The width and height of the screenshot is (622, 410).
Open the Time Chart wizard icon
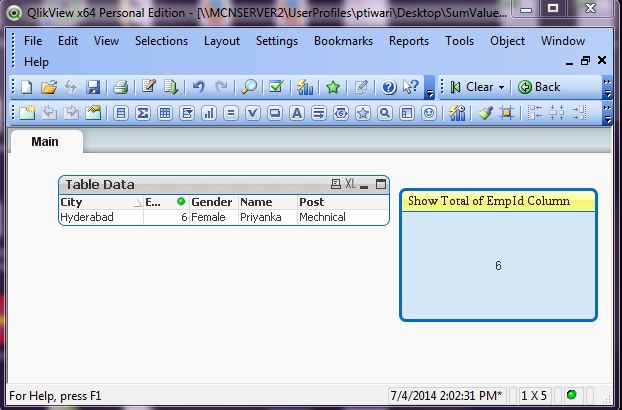(457, 113)
